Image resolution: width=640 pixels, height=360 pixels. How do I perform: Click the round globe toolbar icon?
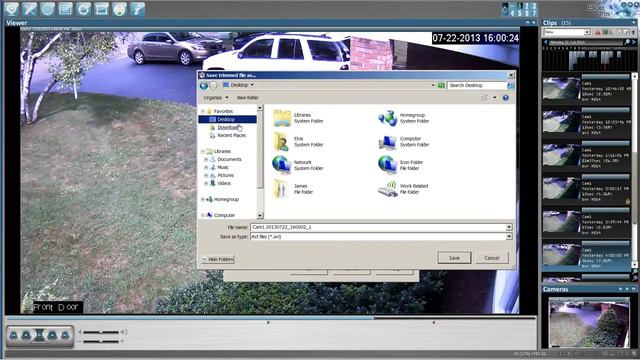coord(47,9)
